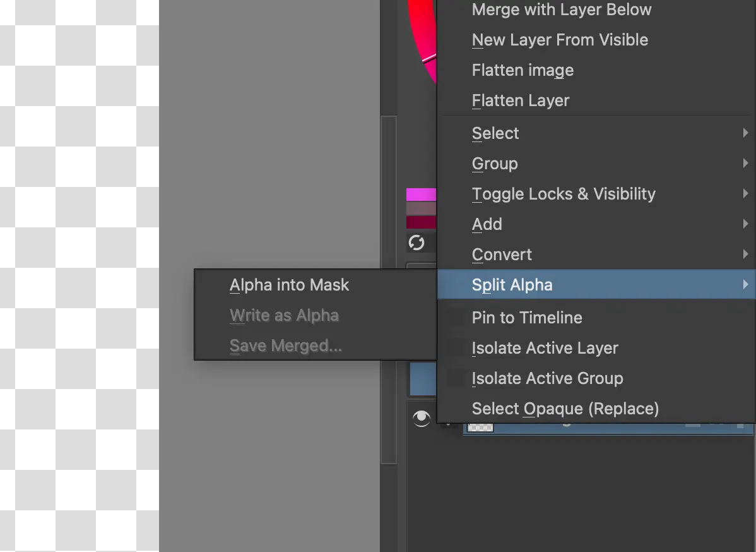Image resolution: width=756 pixels, height=552 pixels.
Task: Choose Select Opaque (Replace)
Action: [596, 409]
